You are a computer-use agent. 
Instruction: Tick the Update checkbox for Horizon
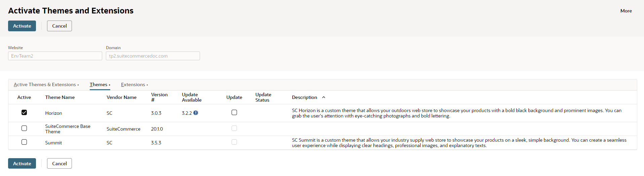[234, 112]
